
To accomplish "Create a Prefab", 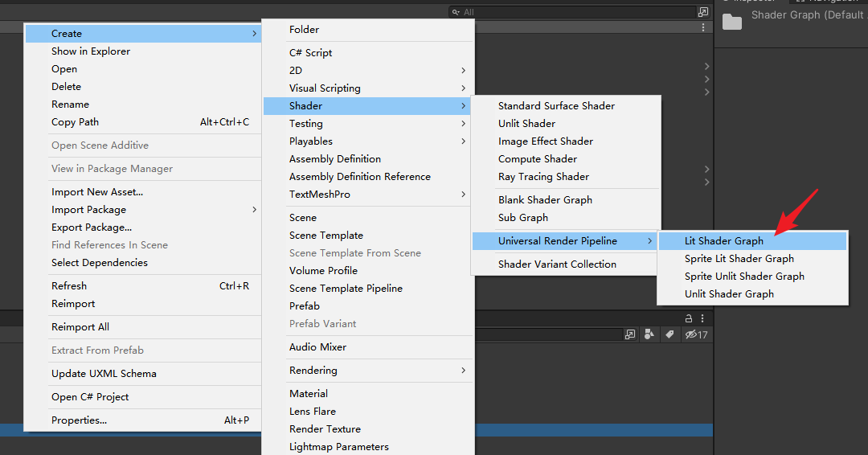I will (368, 306).
